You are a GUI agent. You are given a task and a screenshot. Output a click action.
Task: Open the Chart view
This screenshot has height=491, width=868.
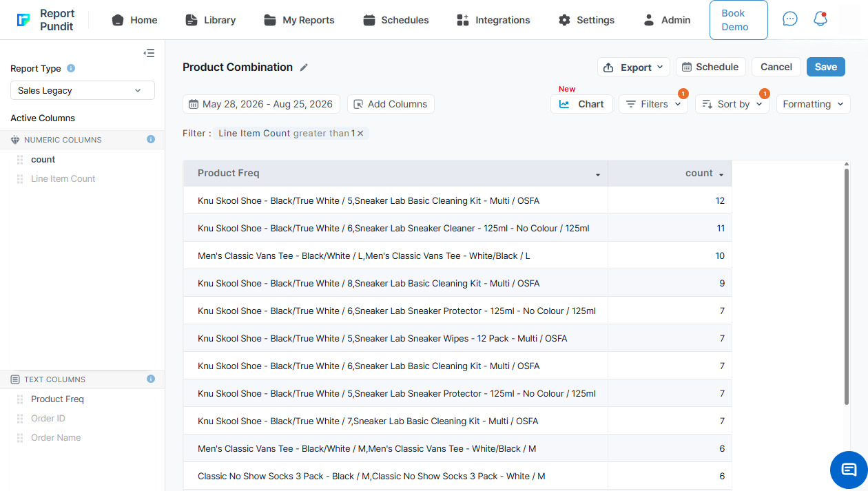[x=581, y=104]
